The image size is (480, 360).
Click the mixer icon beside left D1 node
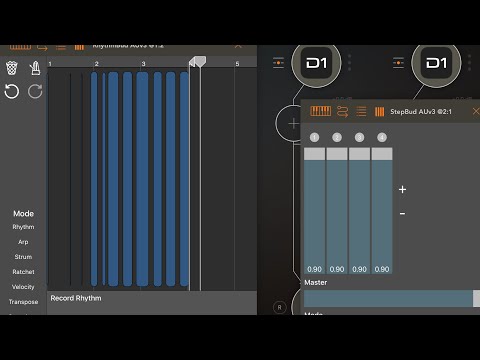click(278, 63)
